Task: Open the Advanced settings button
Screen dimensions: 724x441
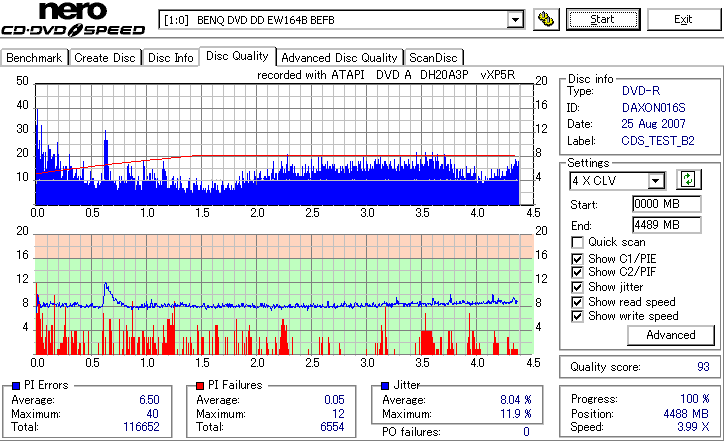Action: 670,335
